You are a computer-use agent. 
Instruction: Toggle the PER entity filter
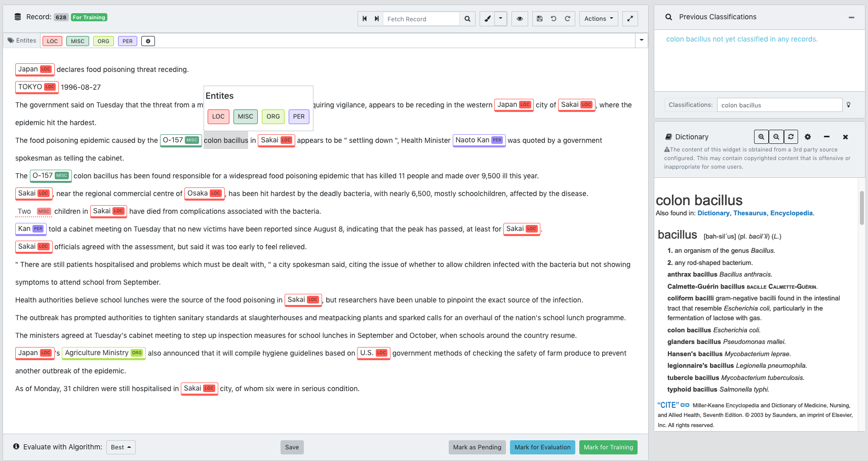pos(127,41)
